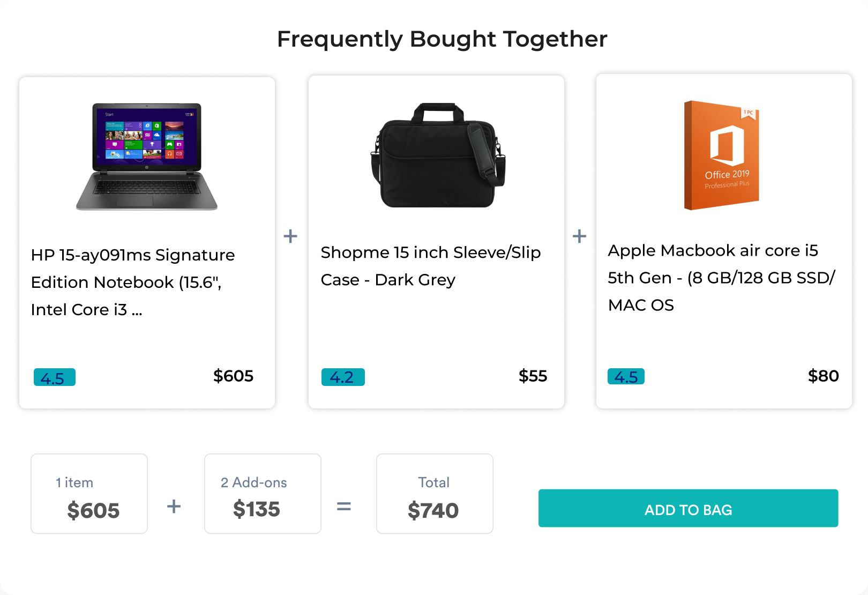Click the $55 price on Shopme case card
This screenshot has width=868, height=595.
pyautogui.click(x=533, y=376)
